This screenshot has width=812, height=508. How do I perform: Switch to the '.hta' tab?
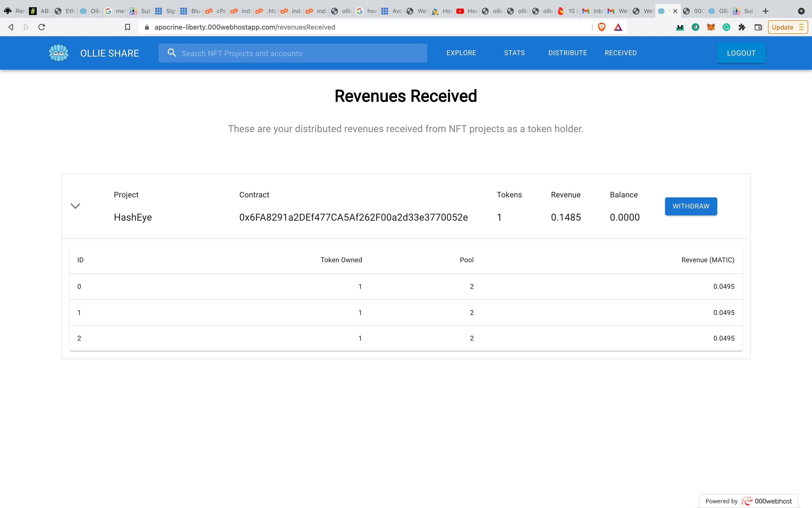pyautogui.click(x=266, y=11)
